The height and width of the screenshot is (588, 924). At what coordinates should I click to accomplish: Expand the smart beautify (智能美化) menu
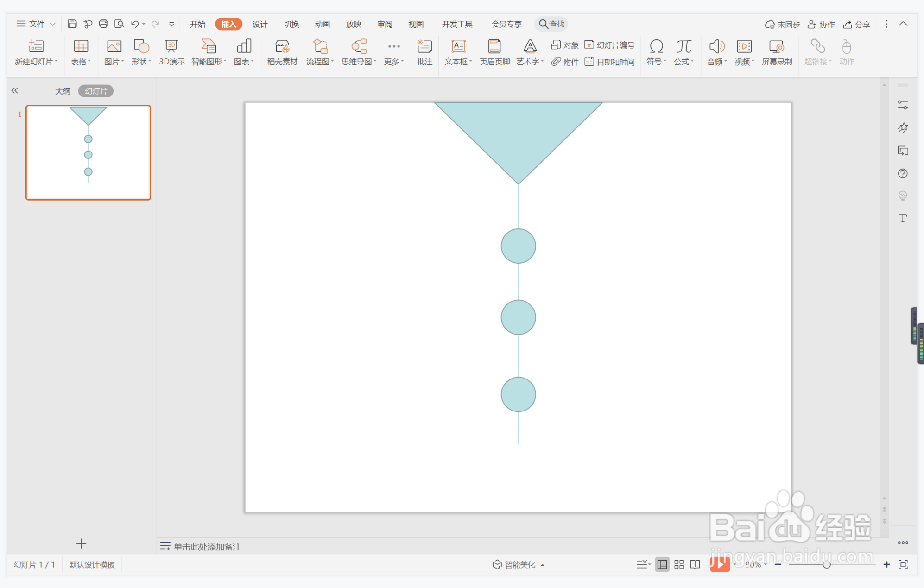(x=518, y=564)
